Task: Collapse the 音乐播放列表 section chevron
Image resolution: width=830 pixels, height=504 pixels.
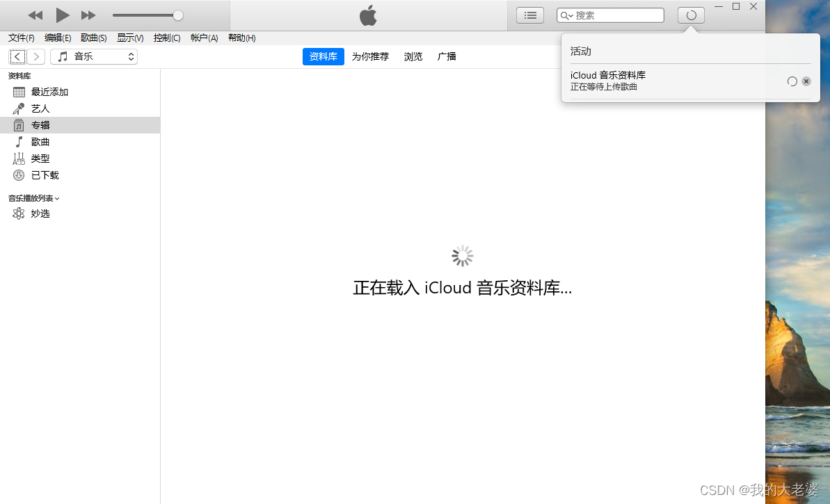Action: tap(57, 199)
